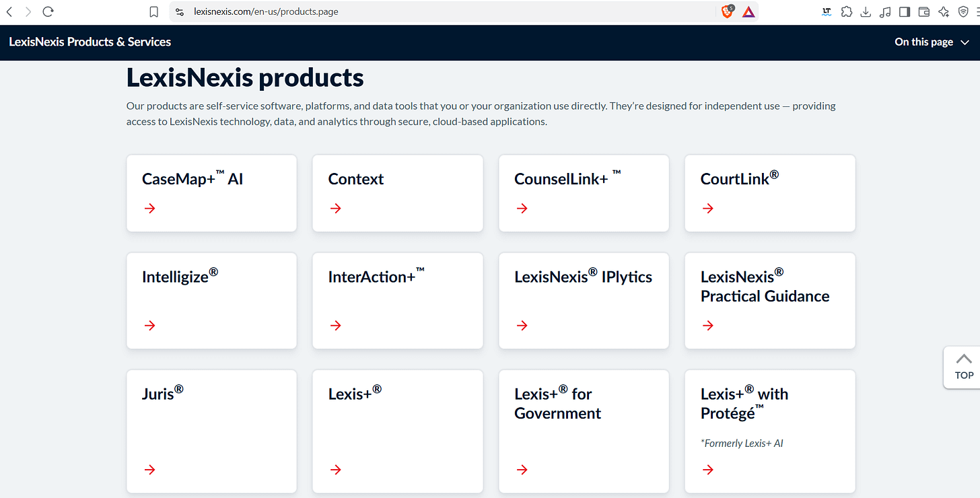This screenshot has width=980, height=498.
Task: Open site settings icon in address bar
Action: 179,11
